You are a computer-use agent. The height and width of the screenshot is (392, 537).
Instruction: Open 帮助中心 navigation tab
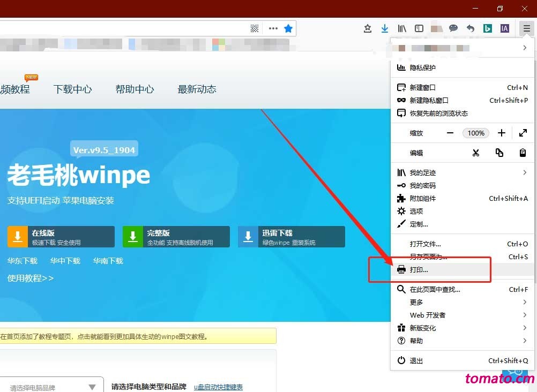click(x=135, y=89)
